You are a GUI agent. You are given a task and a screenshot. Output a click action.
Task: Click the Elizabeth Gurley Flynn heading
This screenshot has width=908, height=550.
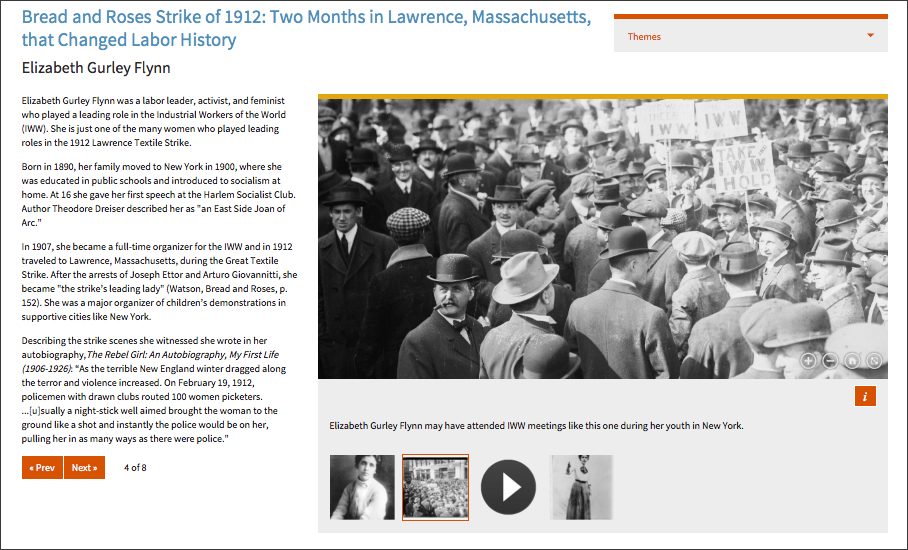coord(96,68)
